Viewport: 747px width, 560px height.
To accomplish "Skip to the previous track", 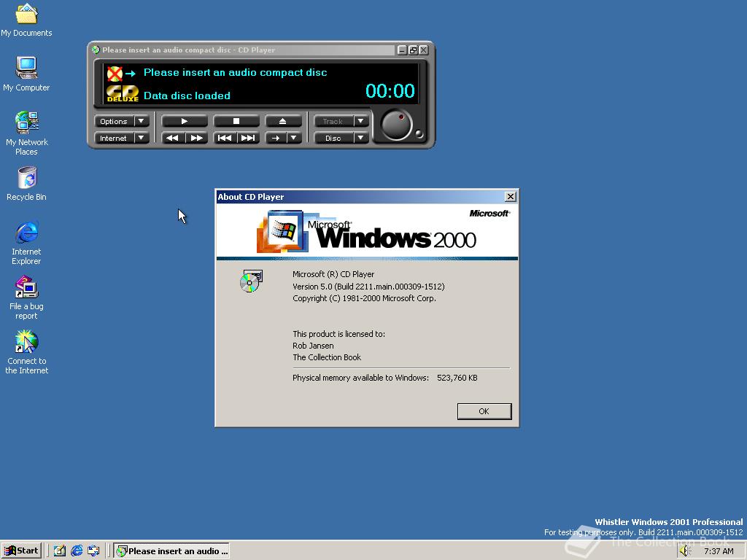I will click(x=225, y=138).
